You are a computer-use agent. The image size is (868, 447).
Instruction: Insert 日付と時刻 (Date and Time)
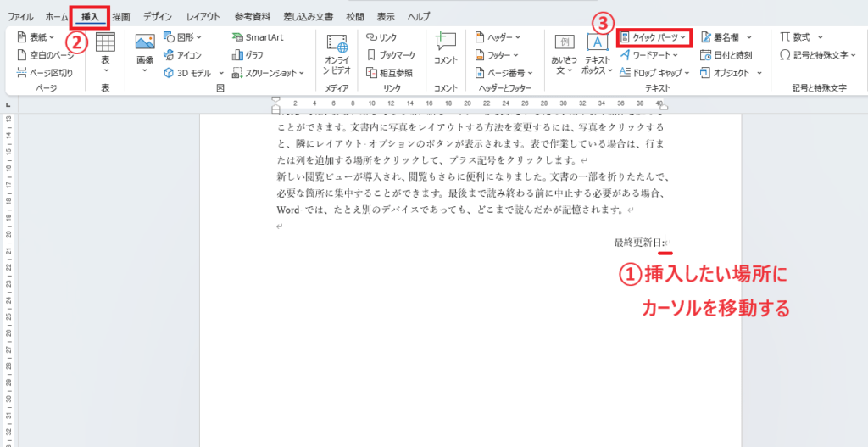(726, 55)
